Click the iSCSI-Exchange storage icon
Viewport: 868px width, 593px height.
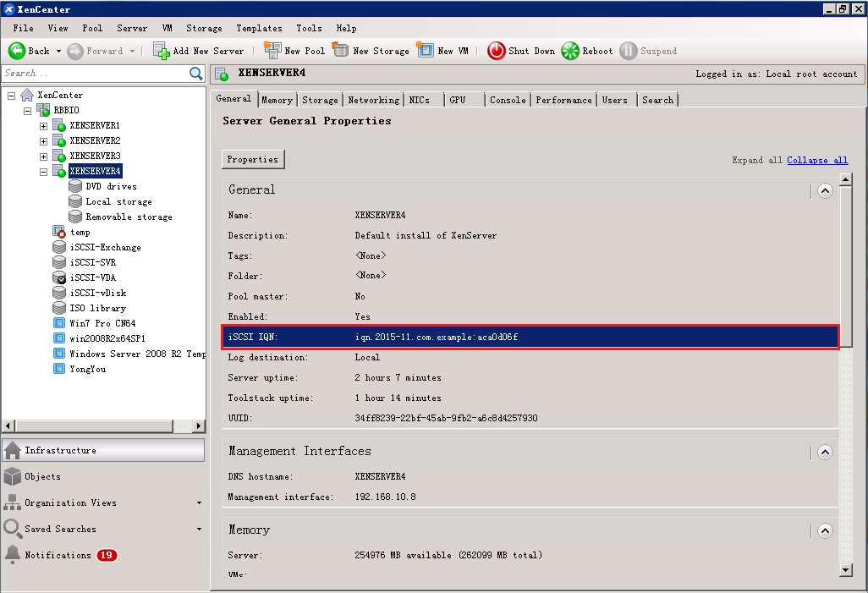click(x=59, y=247)
